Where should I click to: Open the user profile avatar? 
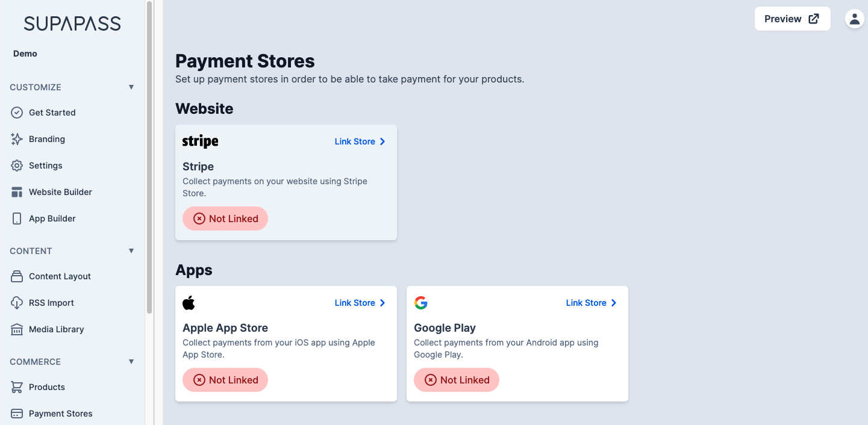pos(854,19)
